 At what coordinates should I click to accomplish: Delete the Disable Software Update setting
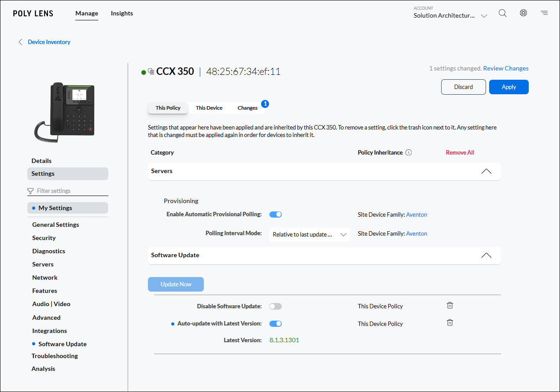(450, 305)
